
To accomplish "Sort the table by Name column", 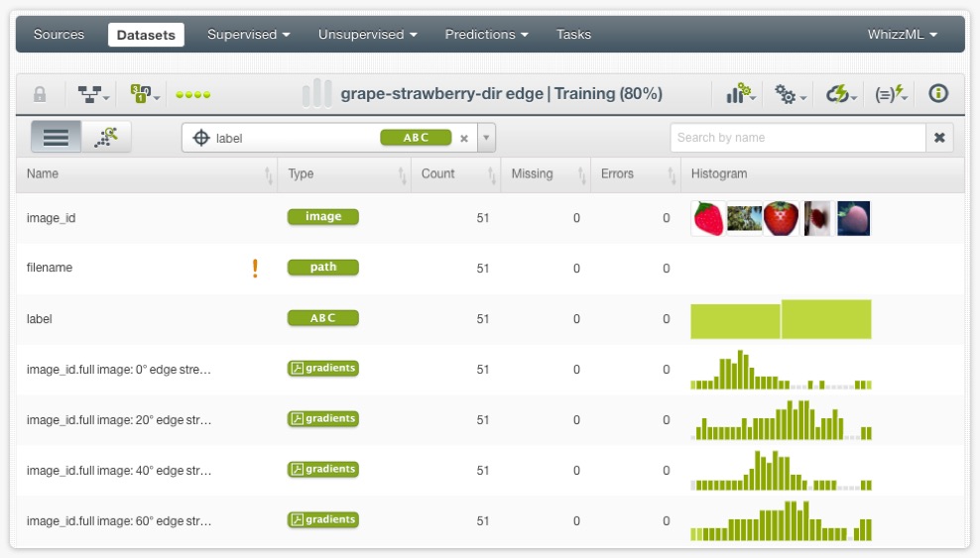I will pos(268,174).
